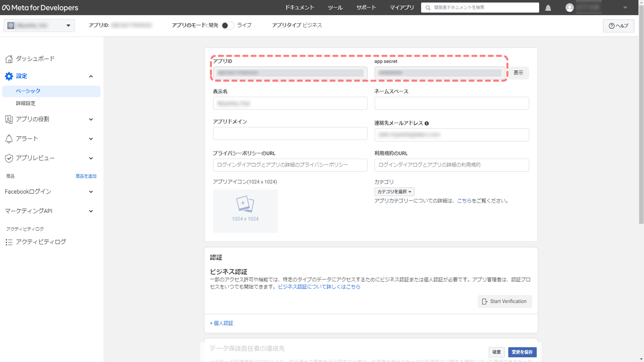644x362 pixels.
Task: Expand the アラート chevron
Action: 91,139
